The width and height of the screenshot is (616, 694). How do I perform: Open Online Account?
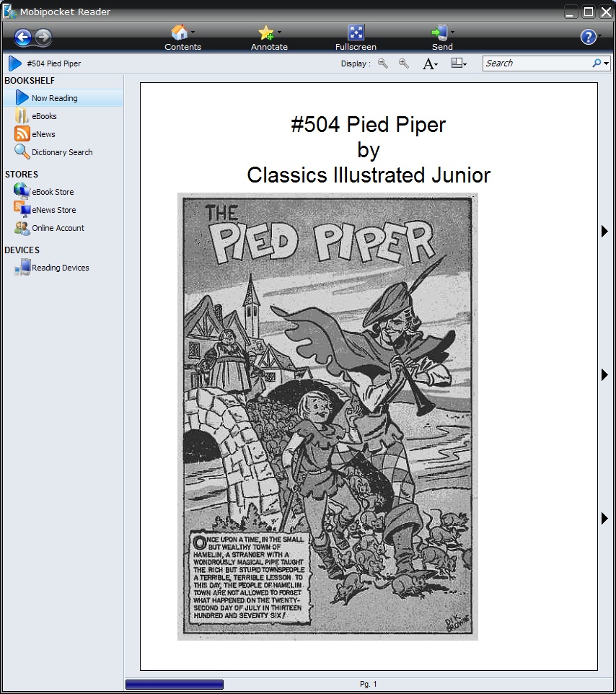(58, 228)
